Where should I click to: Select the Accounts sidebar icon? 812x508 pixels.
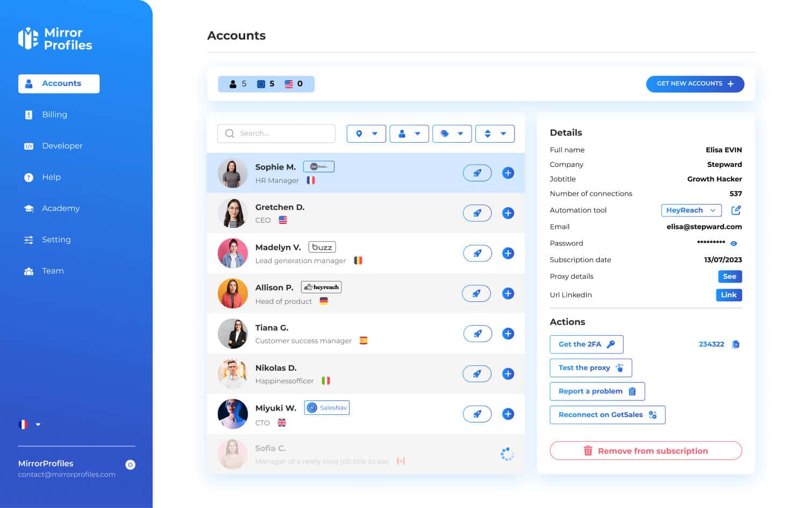(x=29, y=83)
